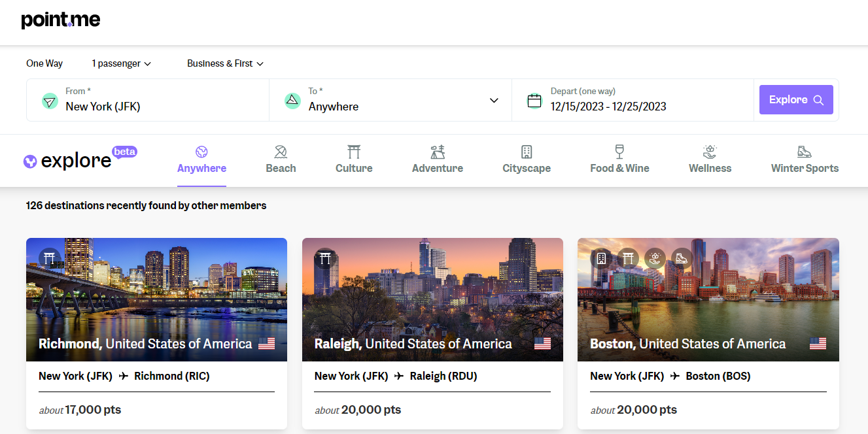Open the Food & Wine category icon
868x434 pixels.
point(619,152)
